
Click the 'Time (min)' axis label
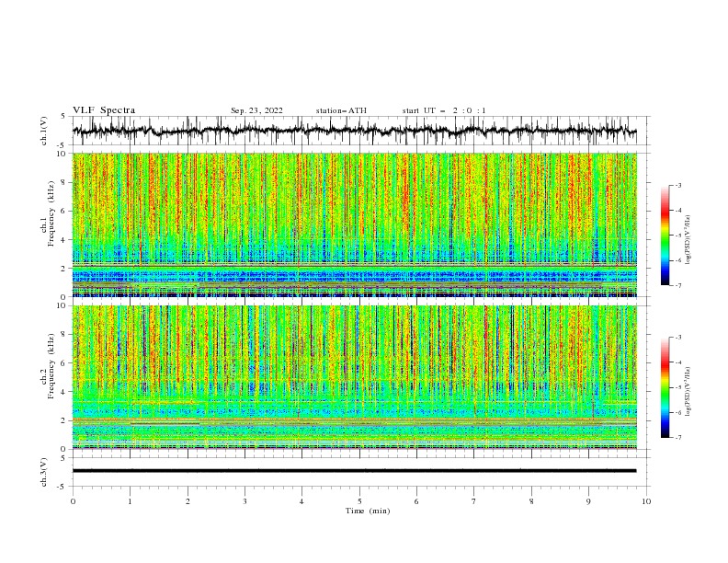point(368,511)
